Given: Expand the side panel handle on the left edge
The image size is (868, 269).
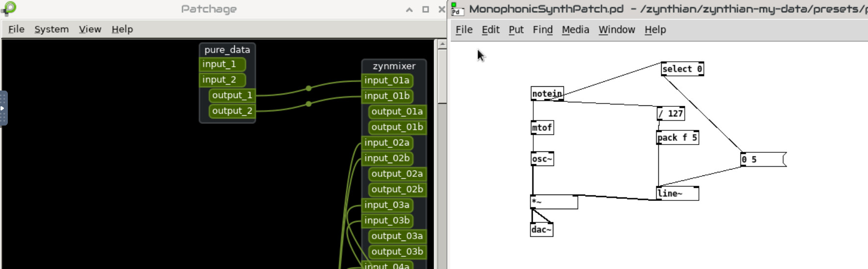Looking at the screenshot, I should pyautogui.click(x=3, y=108).
